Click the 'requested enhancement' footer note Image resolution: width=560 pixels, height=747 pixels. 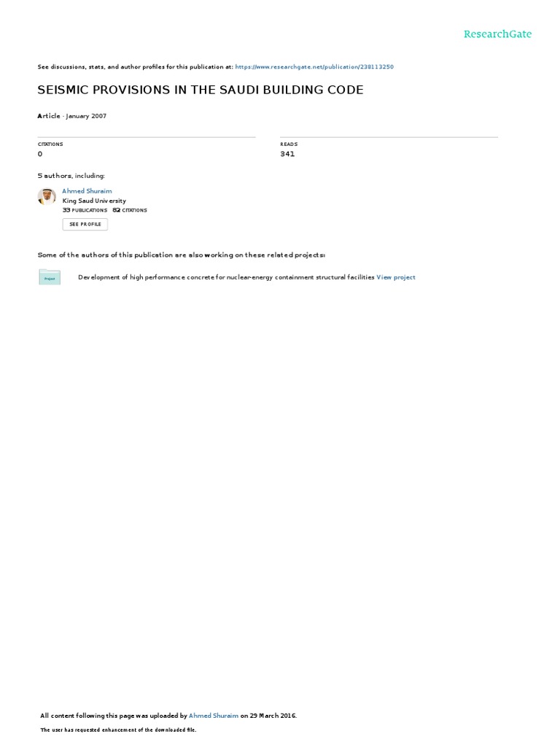(x=118, y=729)
